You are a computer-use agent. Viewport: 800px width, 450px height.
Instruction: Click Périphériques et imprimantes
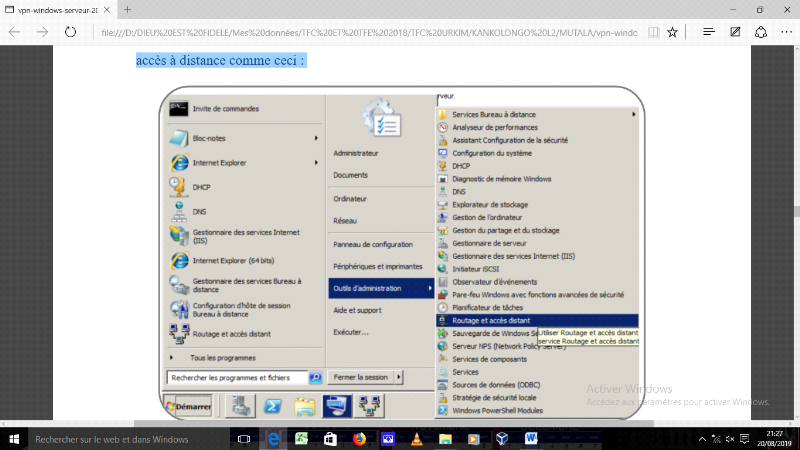coord(378,266)
